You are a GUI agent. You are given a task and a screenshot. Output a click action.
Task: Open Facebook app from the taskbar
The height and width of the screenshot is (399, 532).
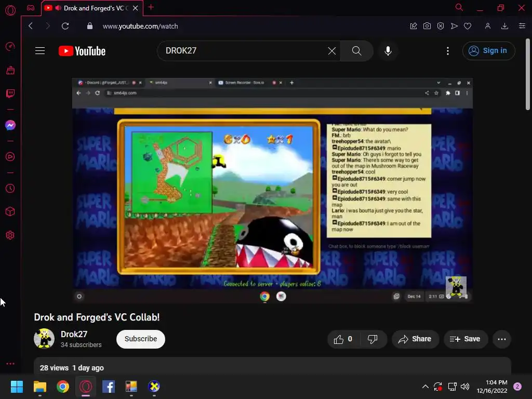pyautogui.click(x=109, y=387)
